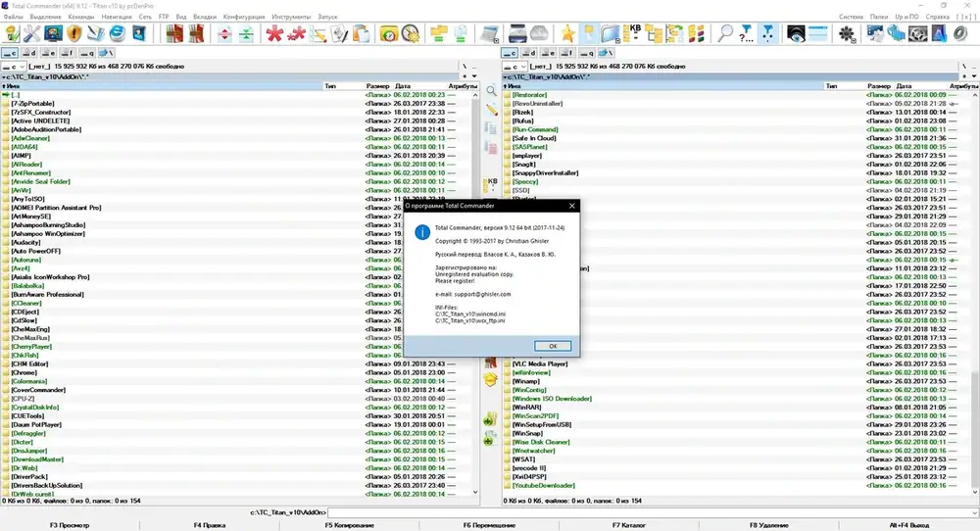Click the magnifier icon in the middle strip

pos(491,90)
